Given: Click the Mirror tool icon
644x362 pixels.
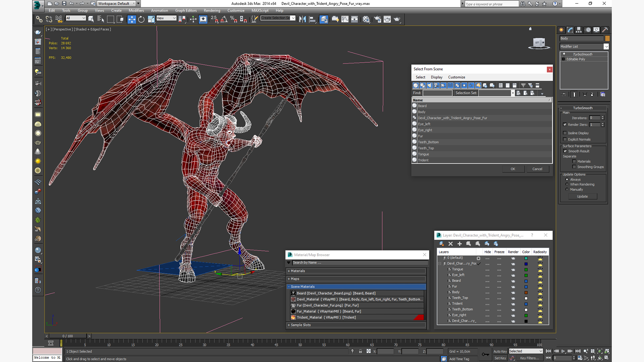Looking at the screenshot, I should pos(303,19).
